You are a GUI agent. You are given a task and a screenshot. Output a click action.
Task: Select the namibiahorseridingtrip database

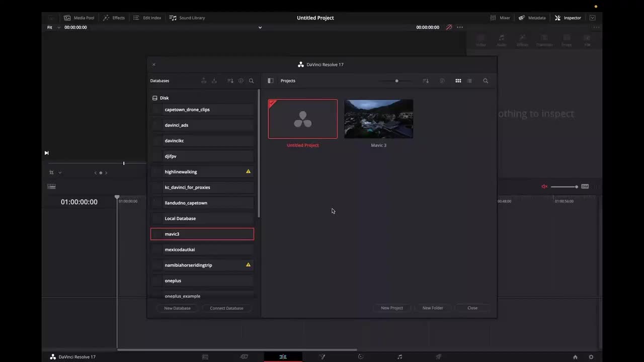202,265
